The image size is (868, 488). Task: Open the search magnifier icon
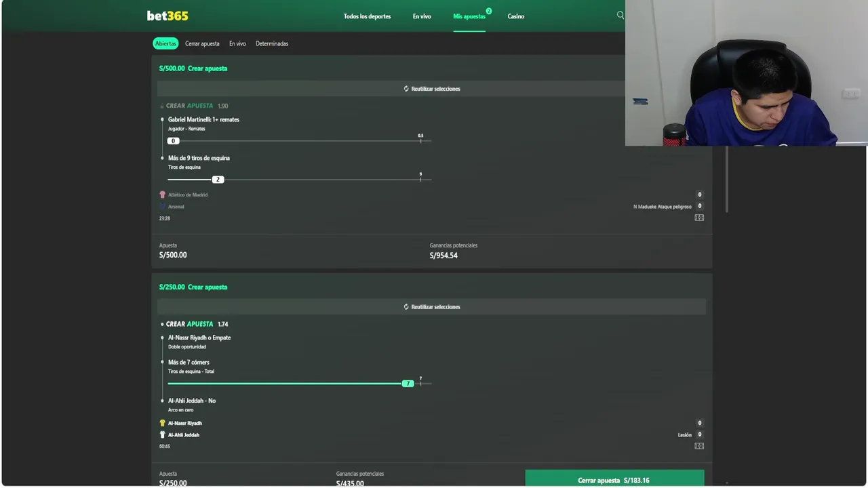click(620, 15)
